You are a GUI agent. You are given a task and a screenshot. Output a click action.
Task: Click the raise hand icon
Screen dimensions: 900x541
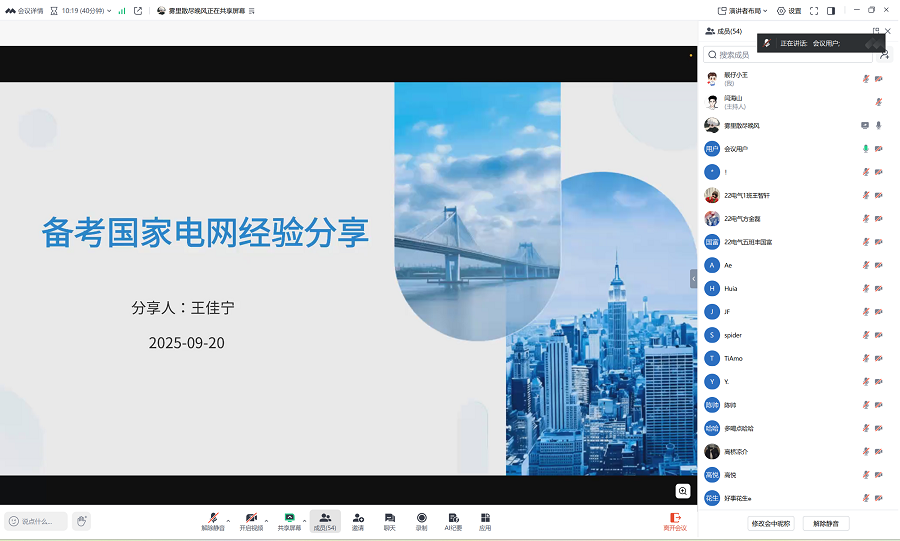coord(81,521)
